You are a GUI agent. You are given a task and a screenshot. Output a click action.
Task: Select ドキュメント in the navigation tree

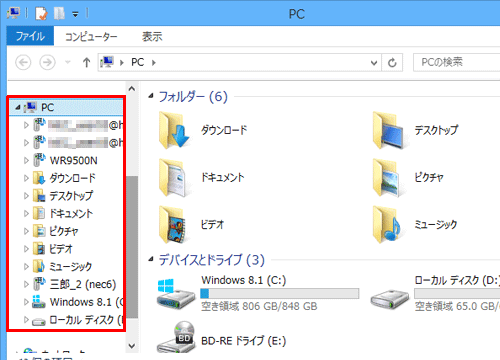pyautogui.click(x=71, y=214)
